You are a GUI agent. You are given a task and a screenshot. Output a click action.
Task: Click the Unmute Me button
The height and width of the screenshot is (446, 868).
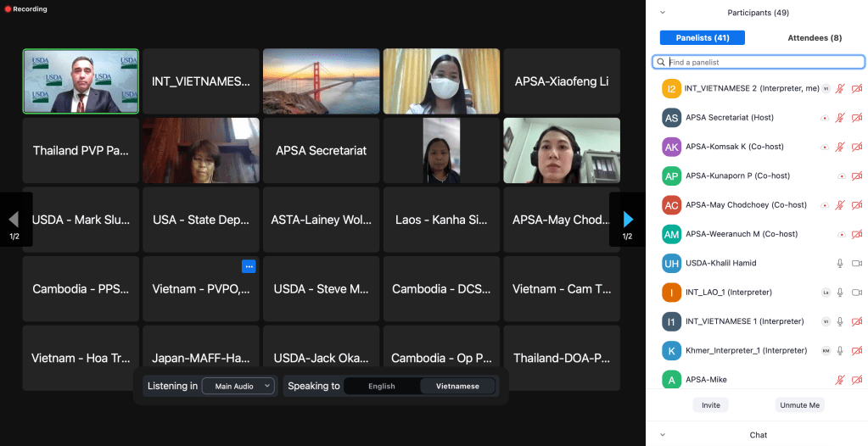(x=798, y=405)
